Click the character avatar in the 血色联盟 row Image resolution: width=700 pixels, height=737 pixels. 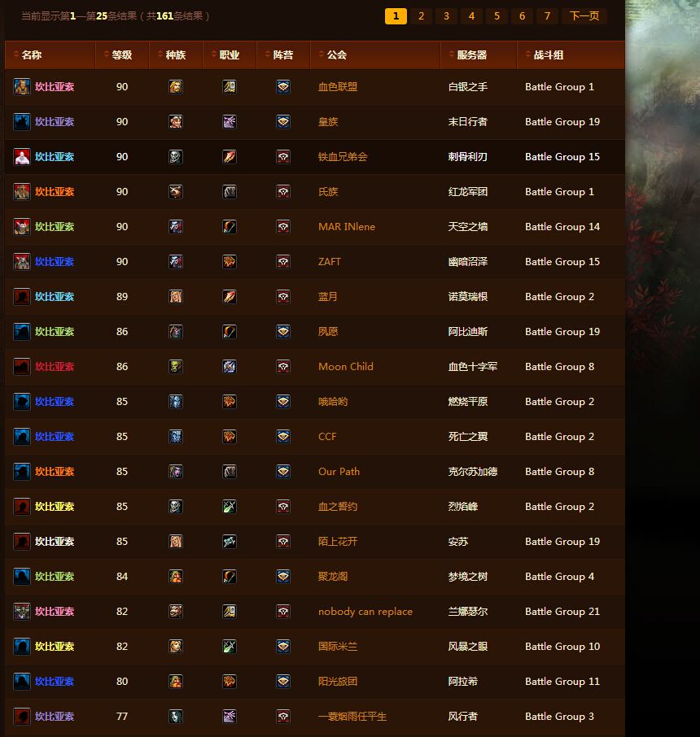(22, 87)
